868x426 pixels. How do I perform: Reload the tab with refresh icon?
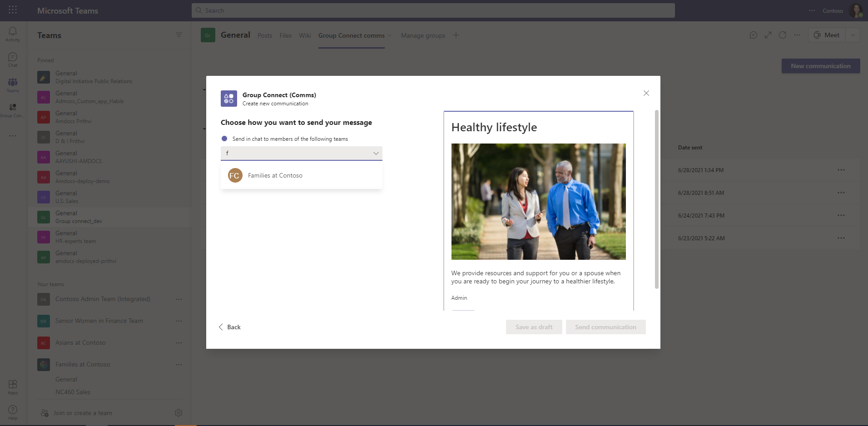783,35
